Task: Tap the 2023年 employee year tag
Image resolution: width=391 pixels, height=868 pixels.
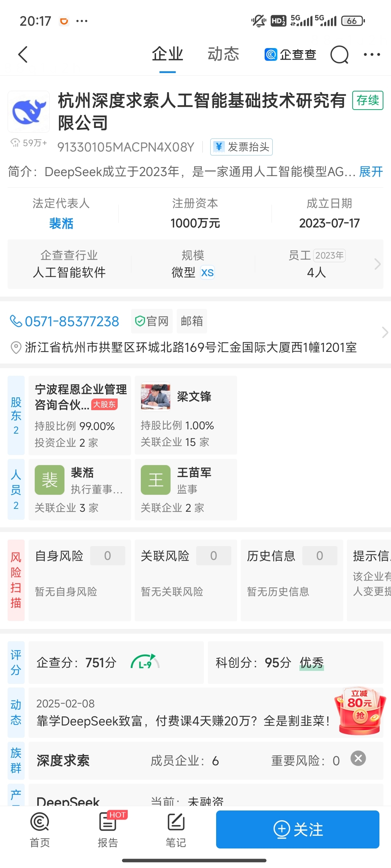Action: [329, 255]
